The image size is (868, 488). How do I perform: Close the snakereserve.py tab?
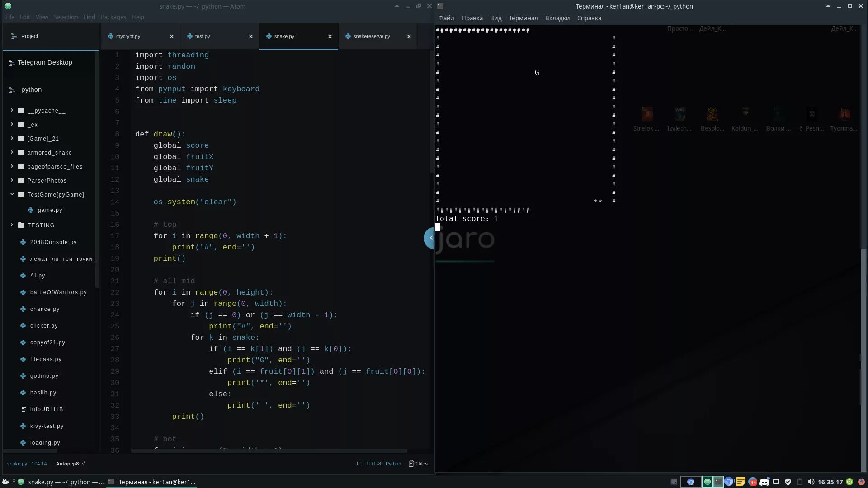coord(409,36)
